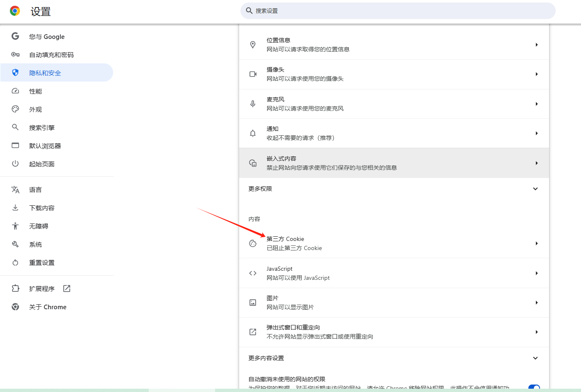The width and height of the screenshot is (581, 392).
Task: Open 嵌入式内容 via its right arrow
Action: [537, 163]
